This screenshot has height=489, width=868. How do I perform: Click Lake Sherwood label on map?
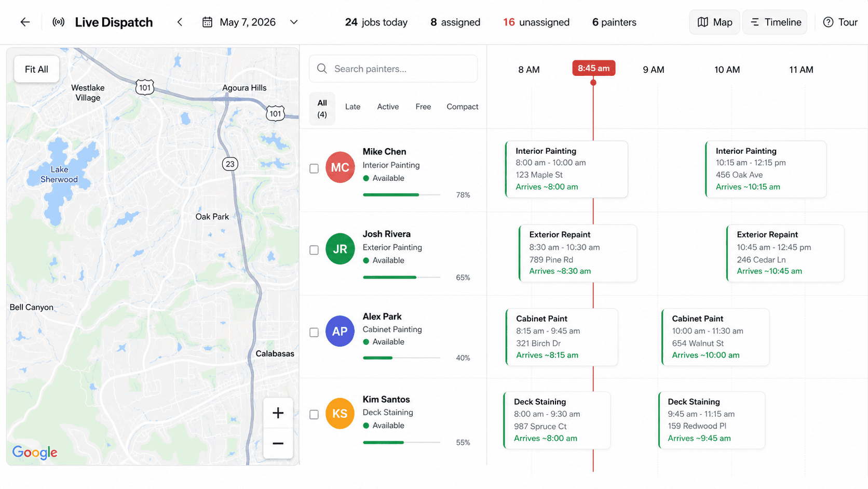point(59,174)
